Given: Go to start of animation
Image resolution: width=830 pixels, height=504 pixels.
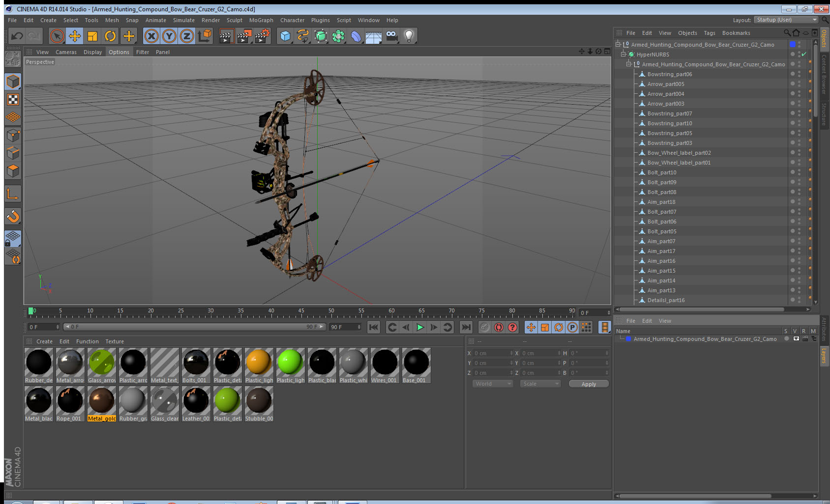Looking at the screenshot, I should coord(374,327).
